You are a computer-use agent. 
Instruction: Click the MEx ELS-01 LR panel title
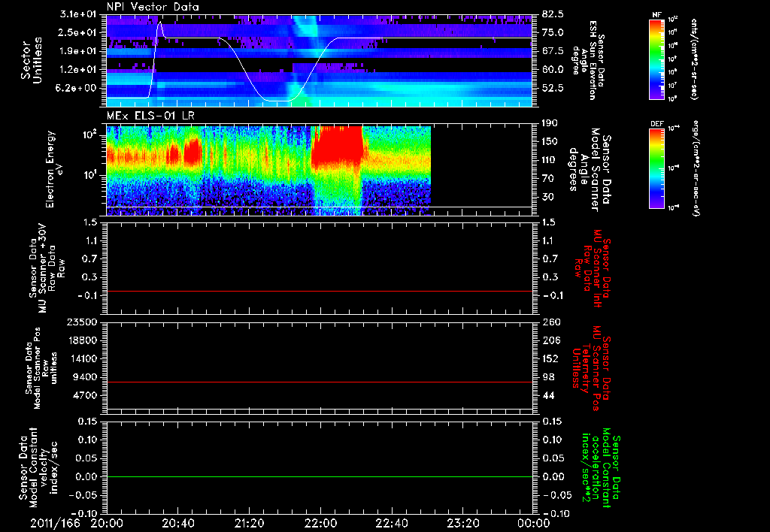[150, 116]
